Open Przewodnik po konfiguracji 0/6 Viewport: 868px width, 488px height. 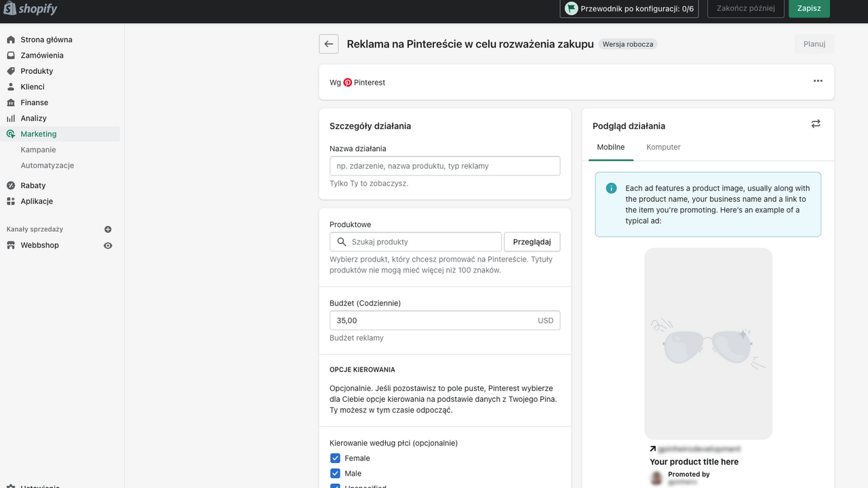[x=629, y=9]
